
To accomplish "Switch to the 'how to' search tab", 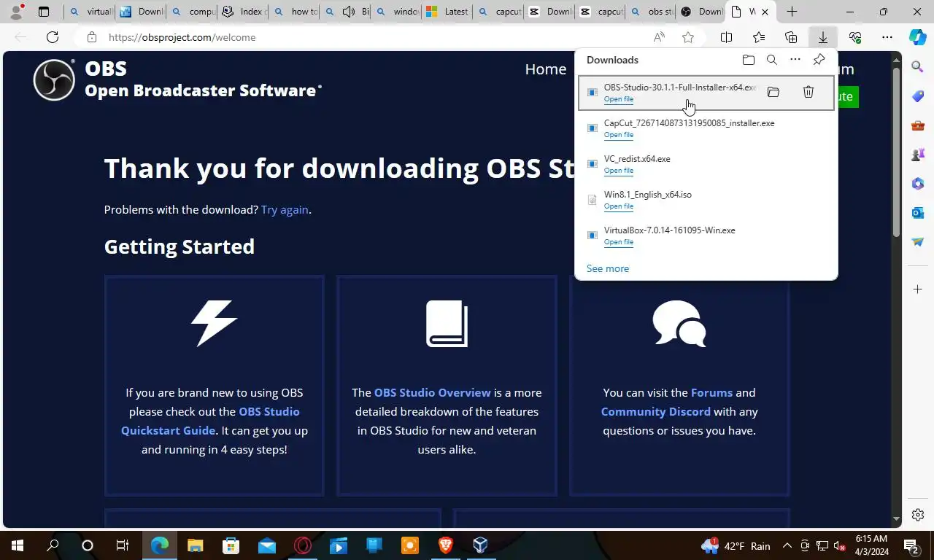I will point(294,12).
